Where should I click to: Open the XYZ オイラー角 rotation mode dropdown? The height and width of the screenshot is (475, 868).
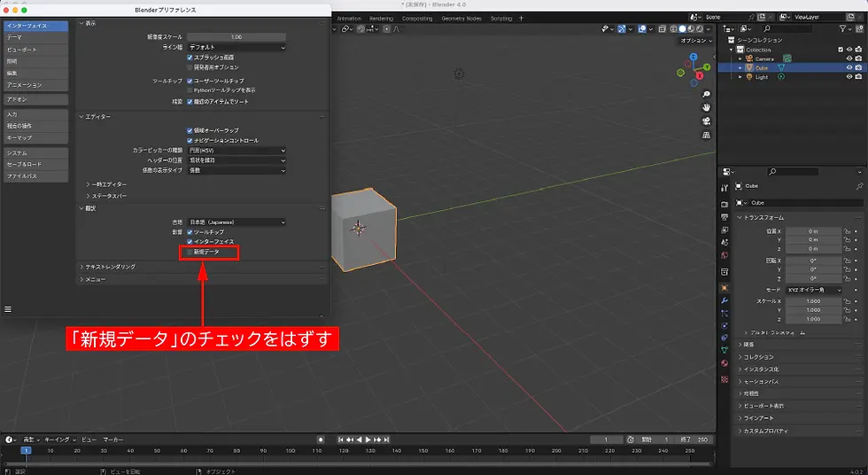pos(814,290)
